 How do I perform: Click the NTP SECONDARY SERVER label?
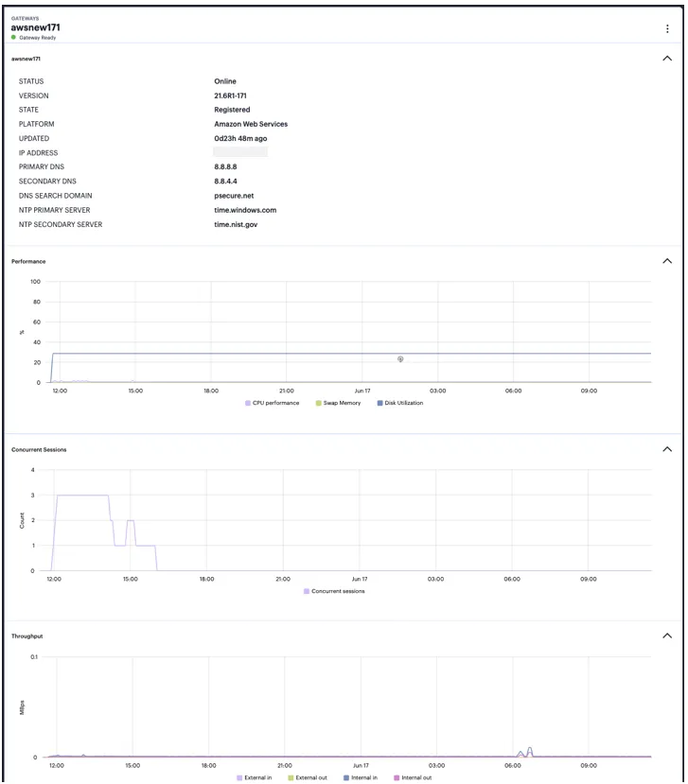61,224
